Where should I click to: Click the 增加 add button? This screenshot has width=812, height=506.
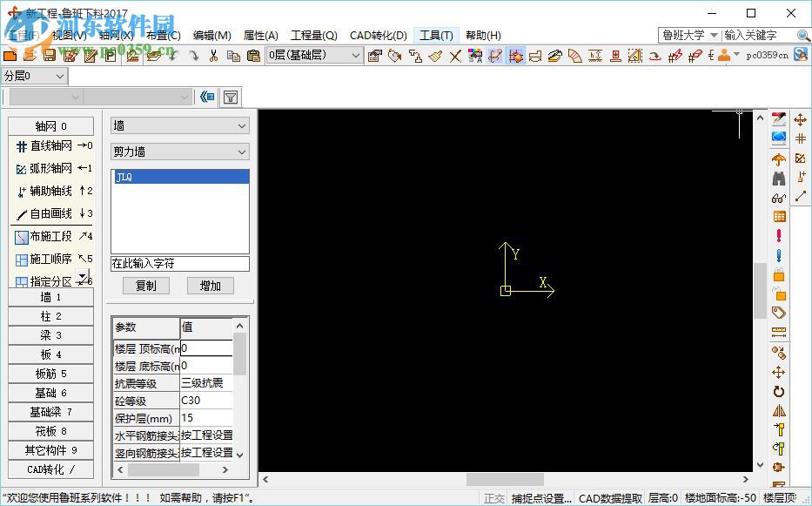tap(210, 286)
